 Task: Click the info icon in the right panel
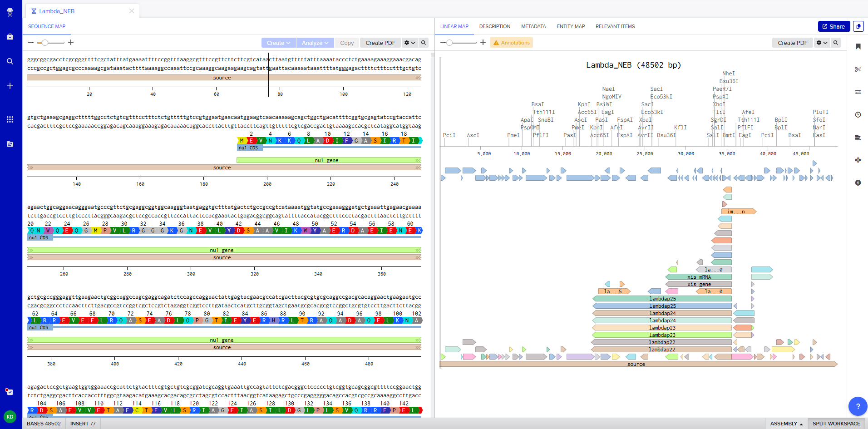pos(858,183)
